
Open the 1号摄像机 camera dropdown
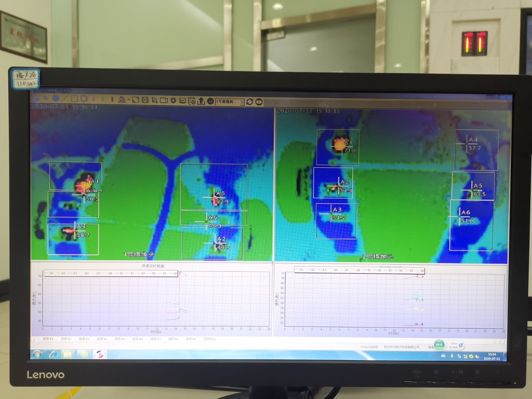coord(242,102)
